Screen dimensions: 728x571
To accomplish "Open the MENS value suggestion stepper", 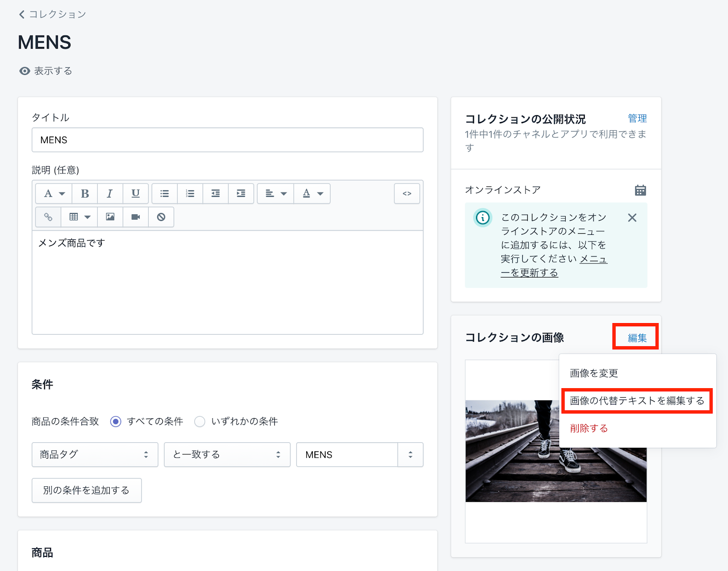I will coord(410,455).
